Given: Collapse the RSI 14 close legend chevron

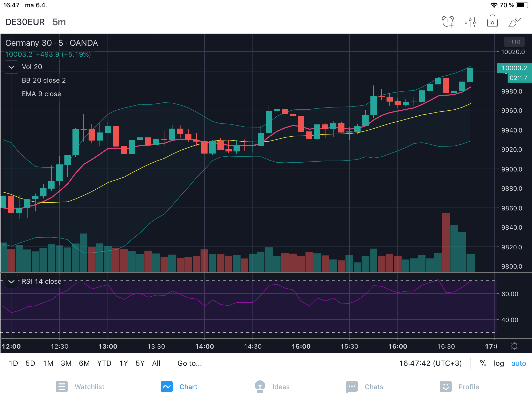Looking at the screenshot, I should [11, 282].
